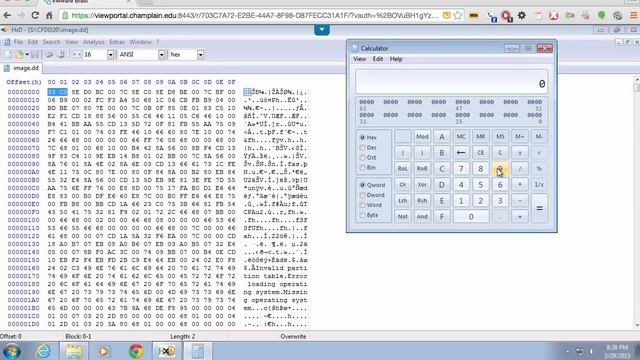640x360 pixels.
Task: Open File Explorer from taskbar
Action: tap(74, 351)
